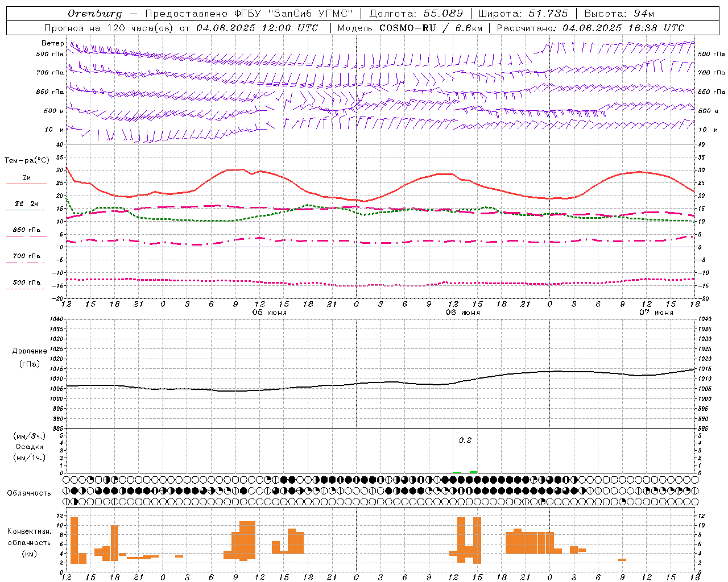Click the (мм/3ч.) precipitation unit label
The width and height of the screenshot is (728, 582).
point(30,436)
